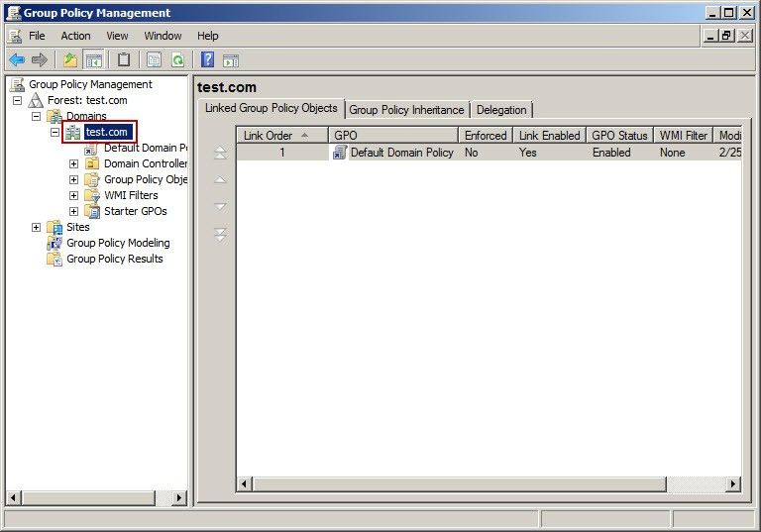Screen dimensions: 761x532
Task: Click left arrow of GPO list horizontal scrollbar
Action: coord(244,483)
